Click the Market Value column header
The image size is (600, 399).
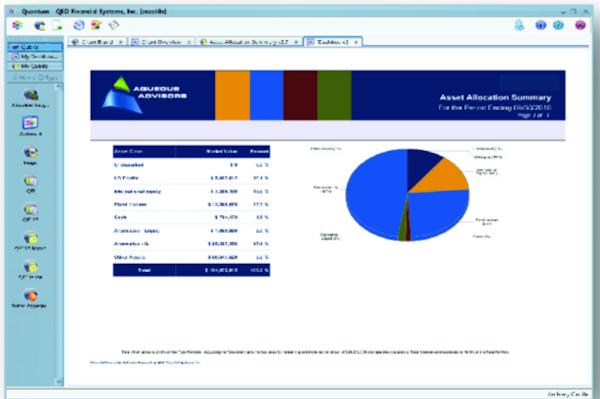222,151
